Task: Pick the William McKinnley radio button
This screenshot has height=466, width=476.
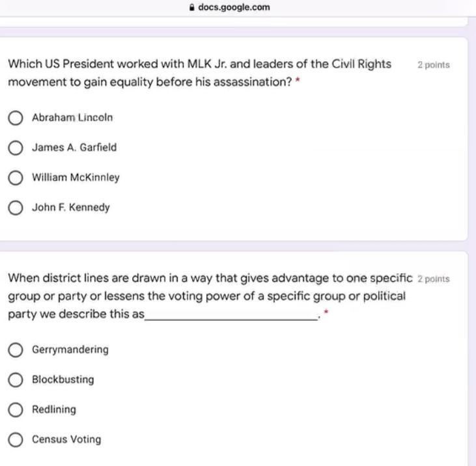Action: click(x=16, y=178)
